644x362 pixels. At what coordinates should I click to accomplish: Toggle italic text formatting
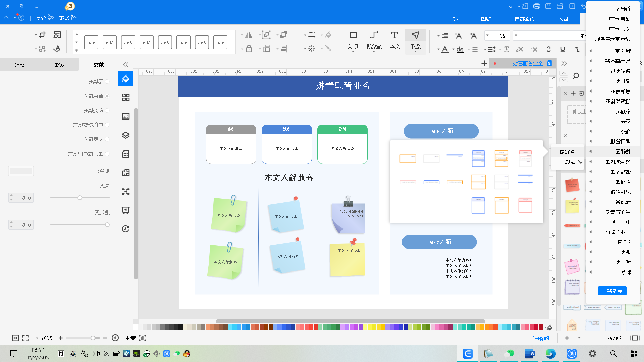point(577,49)
